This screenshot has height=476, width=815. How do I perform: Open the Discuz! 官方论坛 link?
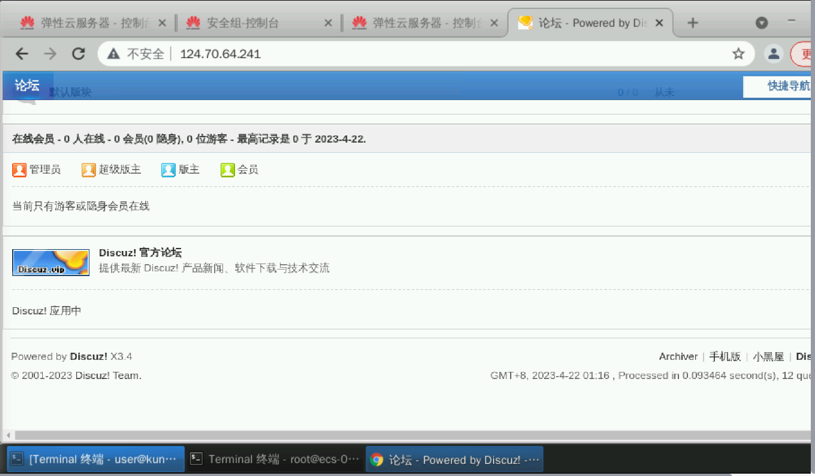pos(140,253)
